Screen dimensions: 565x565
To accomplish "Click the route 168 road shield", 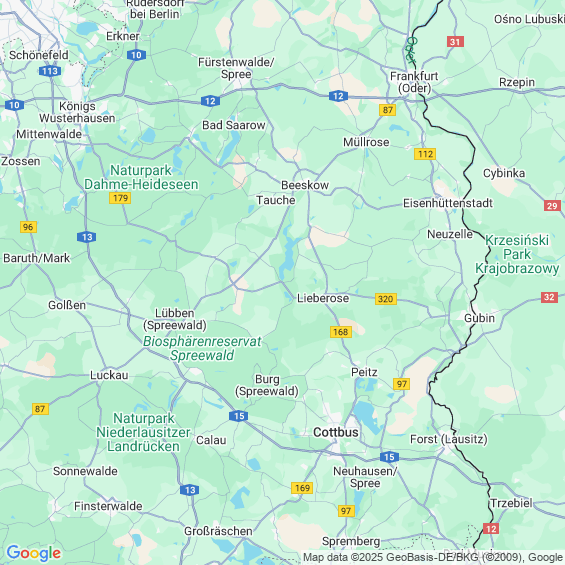I will (341, 332).
